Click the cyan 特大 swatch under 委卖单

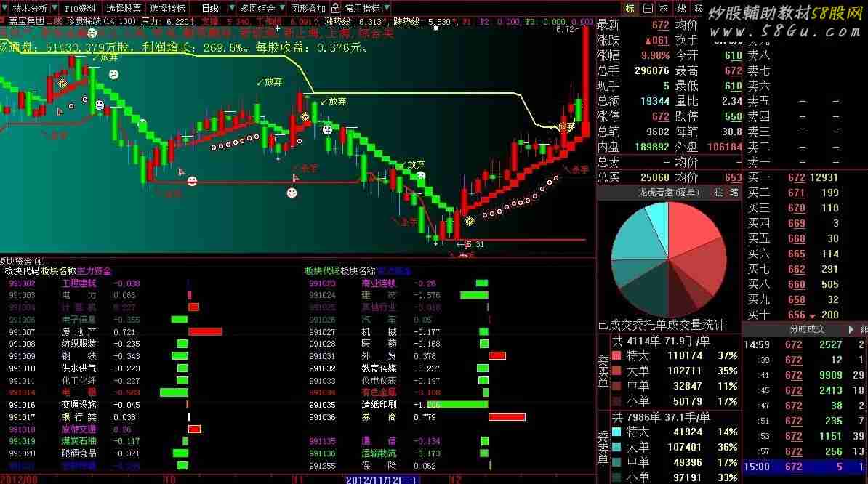pos(616,432)
